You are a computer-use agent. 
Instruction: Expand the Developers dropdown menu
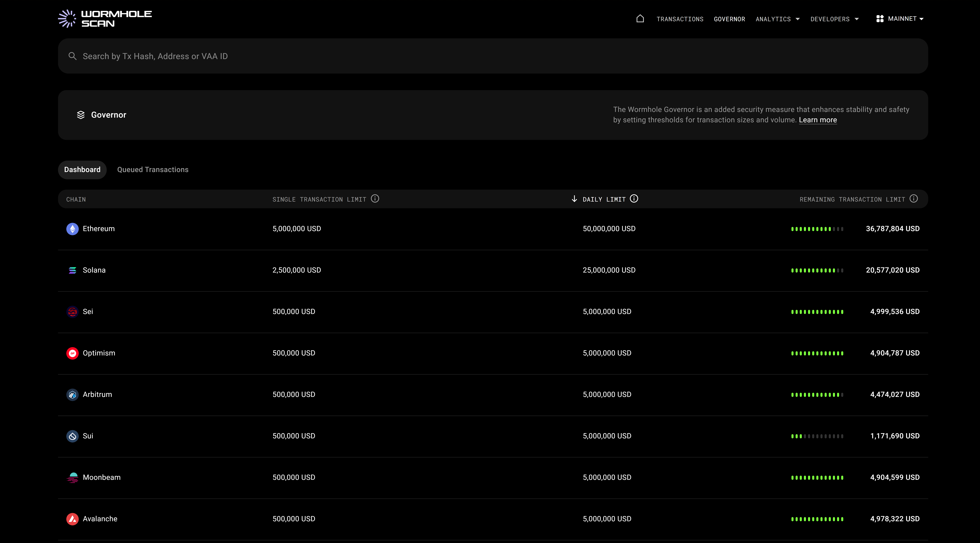[835, 19]
